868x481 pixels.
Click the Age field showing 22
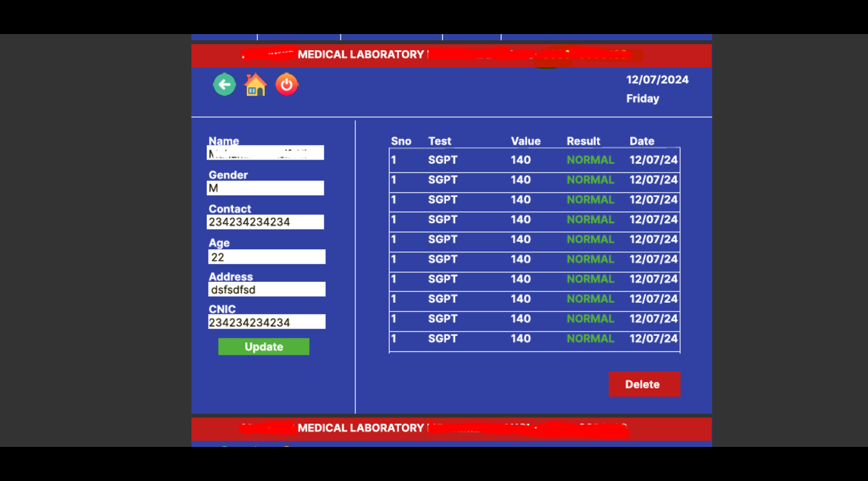click(x=266, y=257)
